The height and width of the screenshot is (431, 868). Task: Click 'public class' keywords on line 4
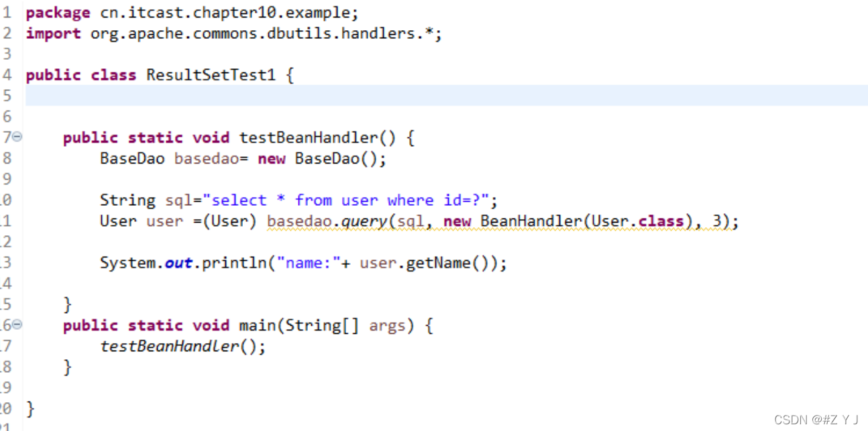pos(81,75)
